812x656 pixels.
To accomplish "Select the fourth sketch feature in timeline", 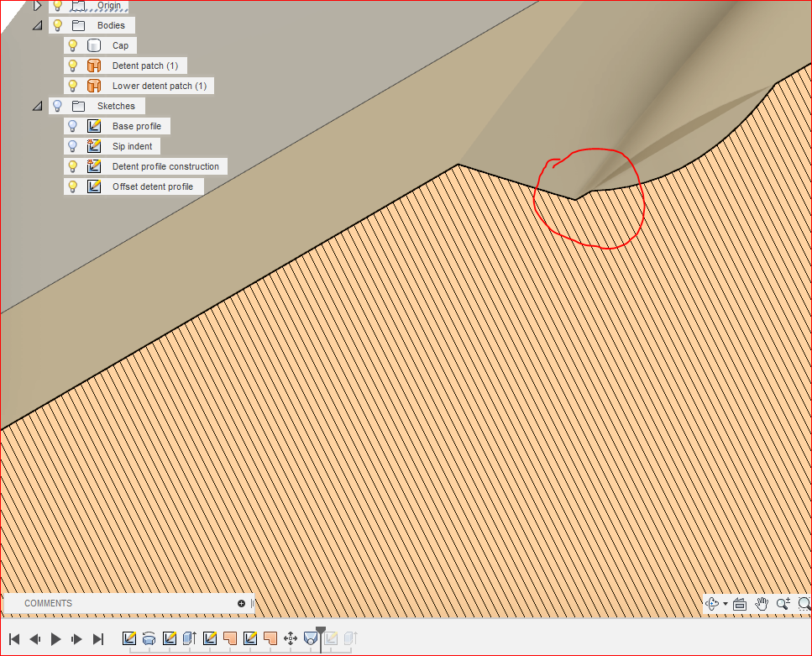I will point(250,638).
